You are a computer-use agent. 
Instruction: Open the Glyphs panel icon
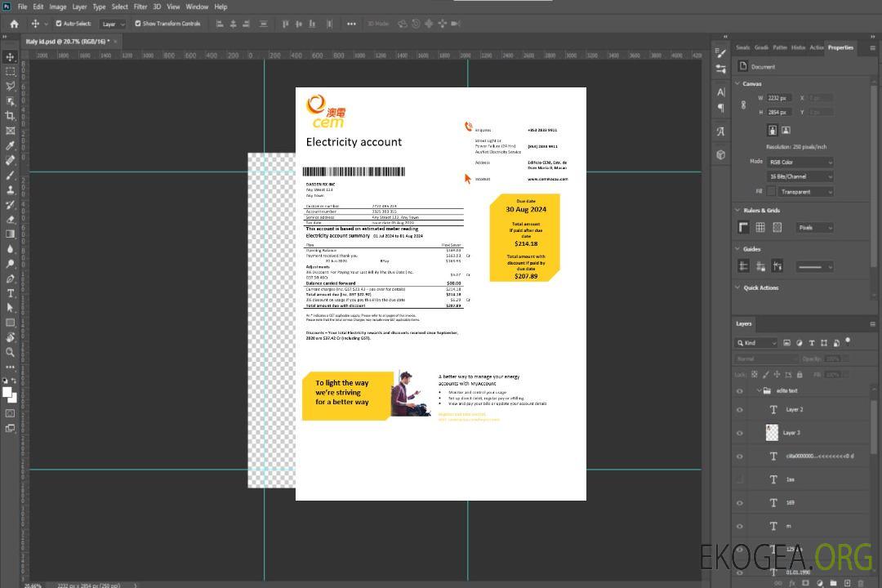point(720,131)
